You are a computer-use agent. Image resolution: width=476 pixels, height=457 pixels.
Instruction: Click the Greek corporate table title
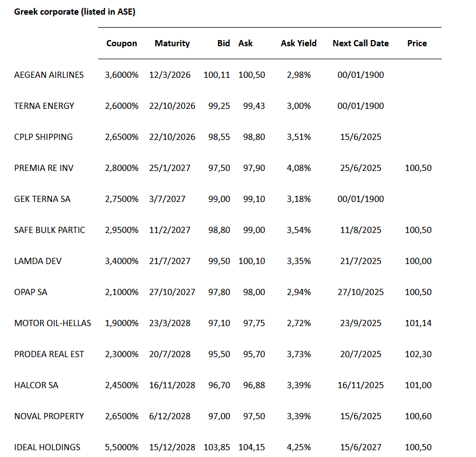[x=75, y=12]
